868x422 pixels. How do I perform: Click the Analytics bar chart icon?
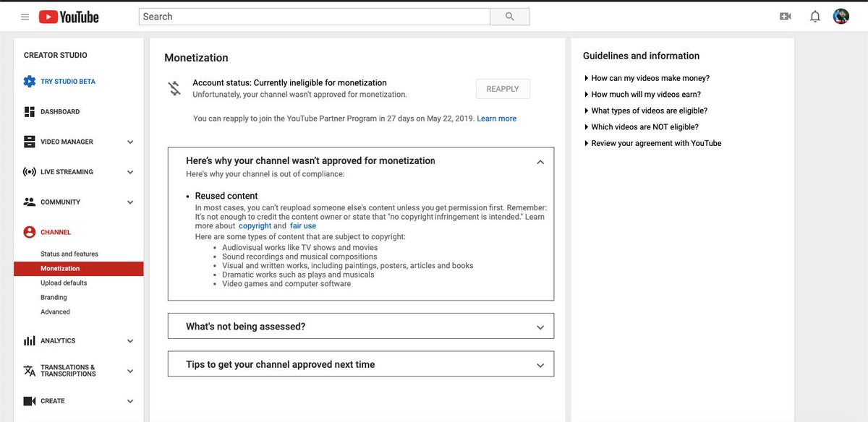click(29, 340)
